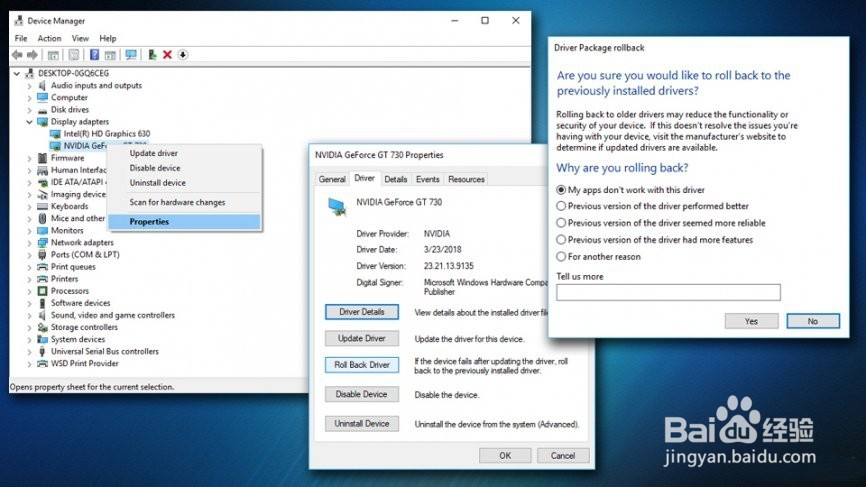Click the Display adapters category icon
The height and width of the screenshot is (487, 866).
pyautogui.click(x=42, y=121)
